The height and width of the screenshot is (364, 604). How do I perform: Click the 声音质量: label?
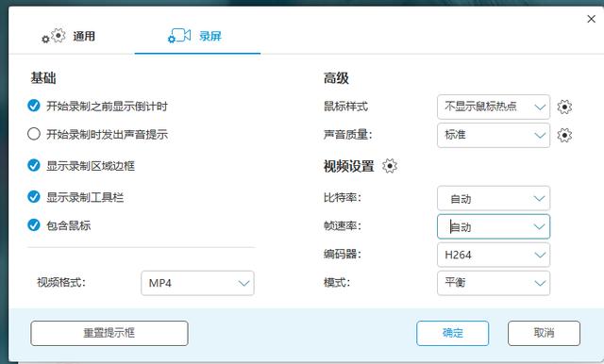click(x=348, y=135)
